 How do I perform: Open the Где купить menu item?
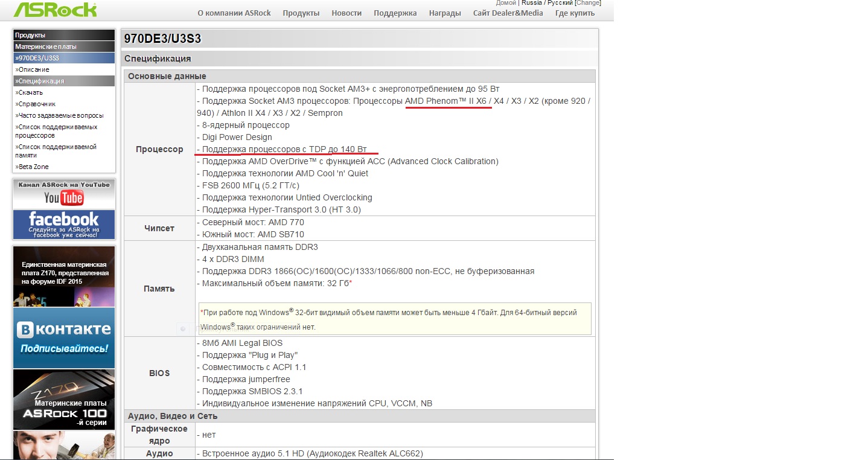pyautogui.click(x=575, y=13)
